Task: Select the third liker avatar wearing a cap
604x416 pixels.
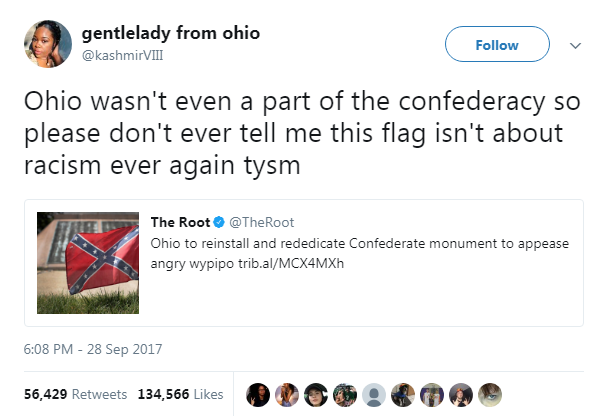Action: tap(314, 394)
